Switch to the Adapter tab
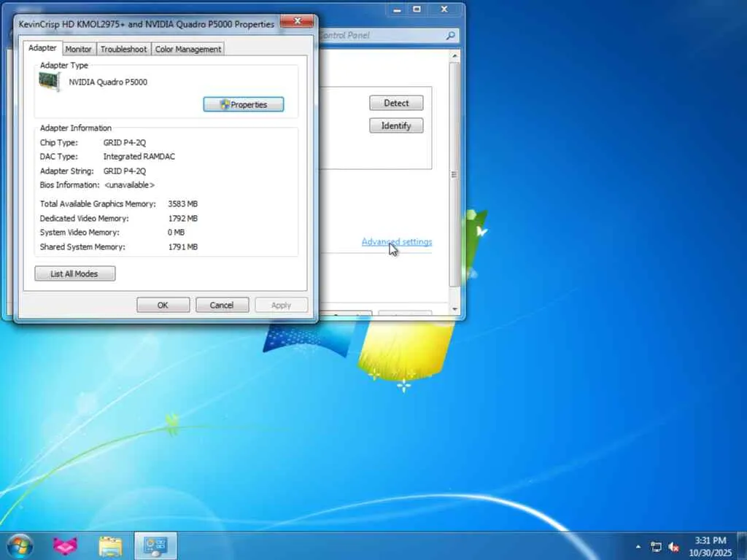Viewport: 747px width, 560px height. [x=42, y=48]
